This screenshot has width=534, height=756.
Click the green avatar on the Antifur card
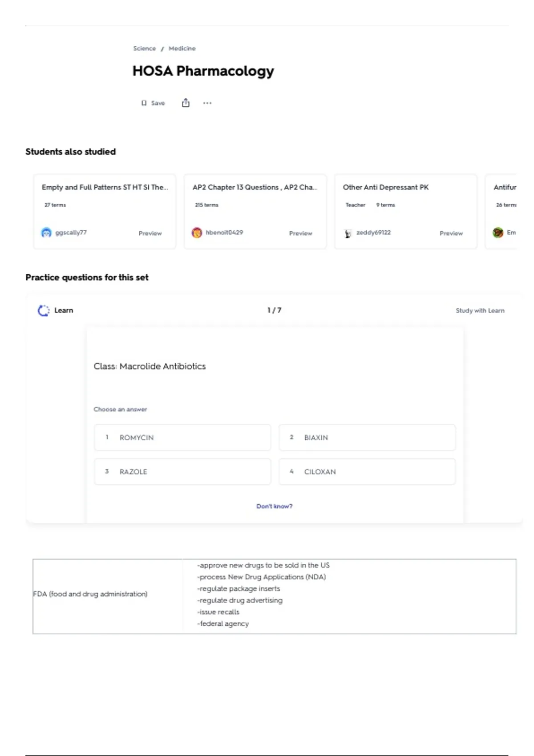(x=498, y=233)
